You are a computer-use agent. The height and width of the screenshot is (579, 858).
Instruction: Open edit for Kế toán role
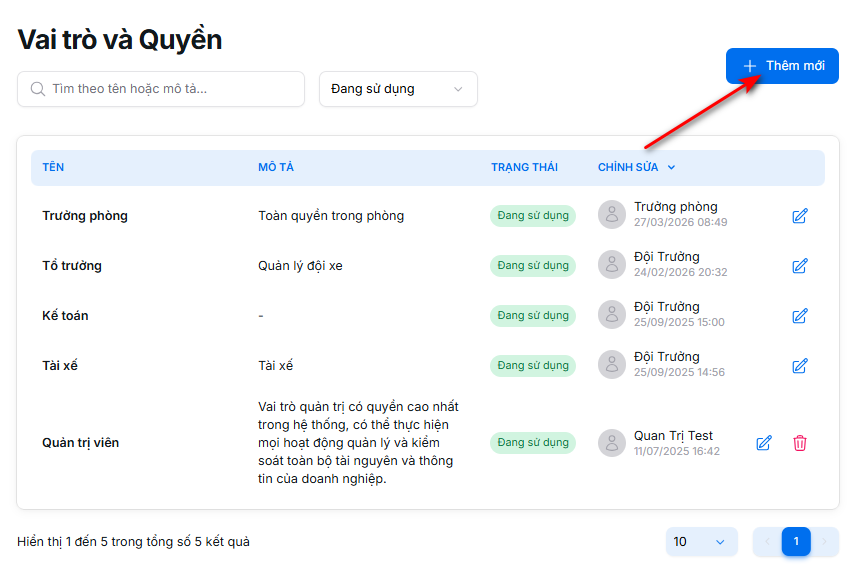click(799, 316)
